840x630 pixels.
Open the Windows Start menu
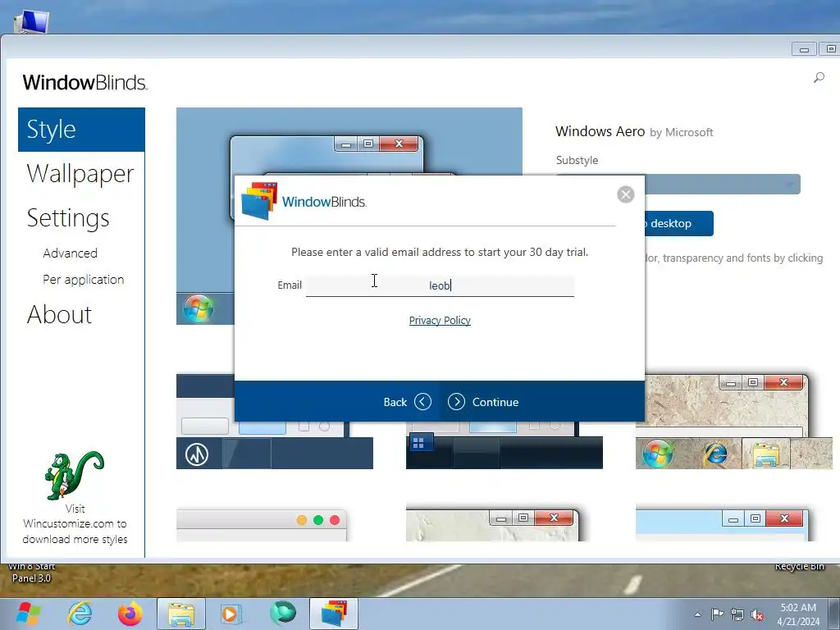tap(28, 614)
